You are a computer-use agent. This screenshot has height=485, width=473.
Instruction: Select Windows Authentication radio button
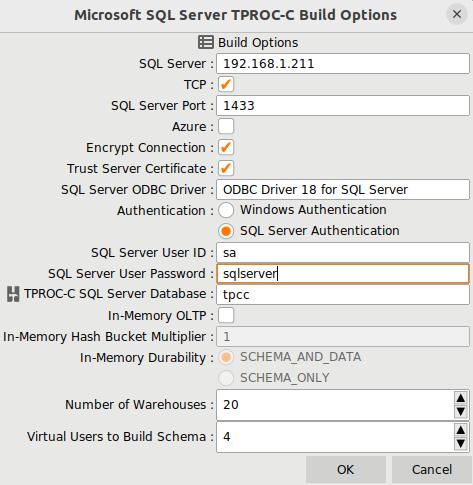click(x=226, y=210)
